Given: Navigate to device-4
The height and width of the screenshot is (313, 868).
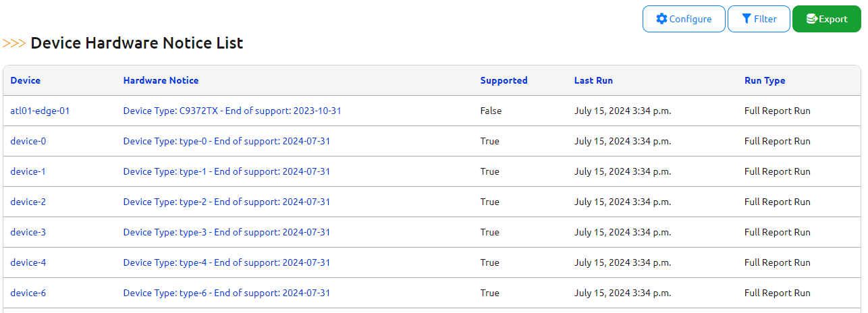Looking at the screenshot, I should coord(28,262).
